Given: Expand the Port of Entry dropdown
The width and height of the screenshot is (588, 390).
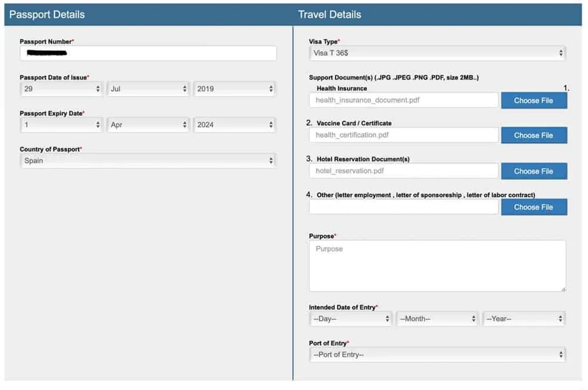Looking at the screenshot, I should [x=437, y=355].
